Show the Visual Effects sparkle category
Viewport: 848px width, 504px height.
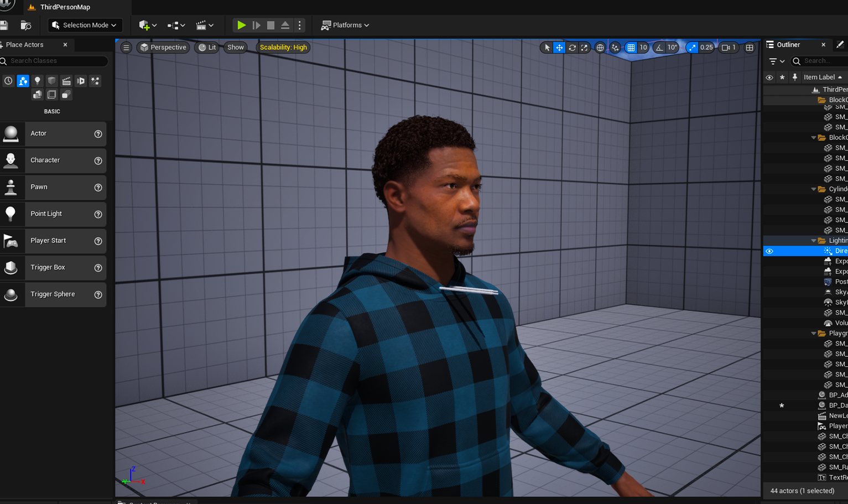[x=95, y=81]
